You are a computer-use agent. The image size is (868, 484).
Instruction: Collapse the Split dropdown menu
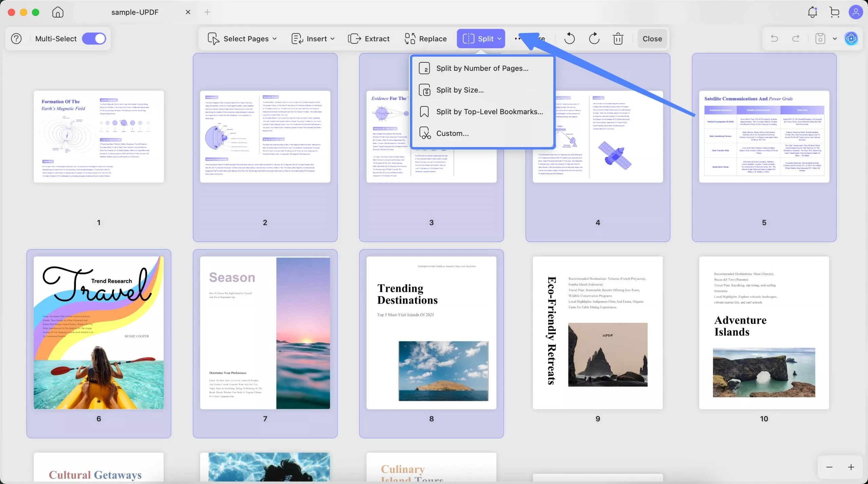pyautogui.click(x=481, y=39)
